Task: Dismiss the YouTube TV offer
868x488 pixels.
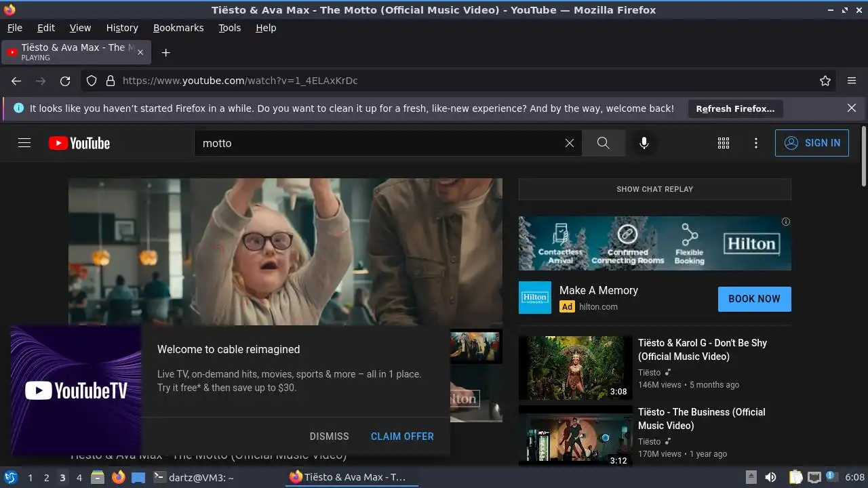Action: click(x=329, y=436)
